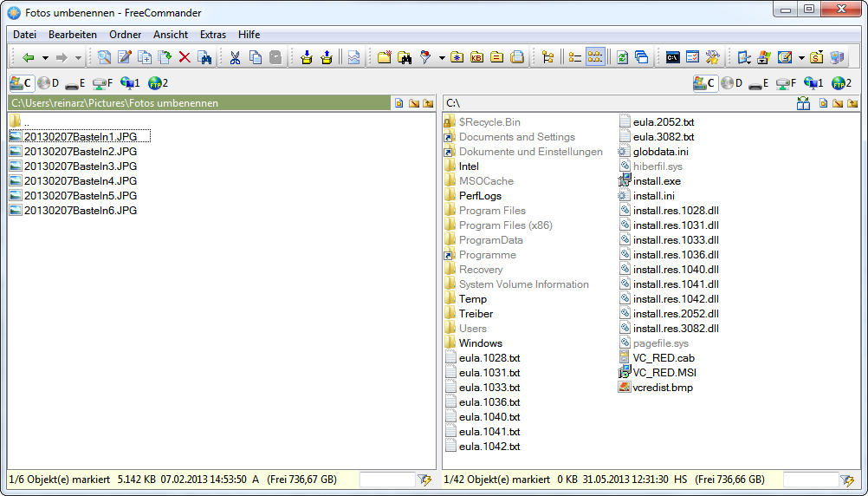Select FTP connection 2 in right panel

[x=840, y=83]
